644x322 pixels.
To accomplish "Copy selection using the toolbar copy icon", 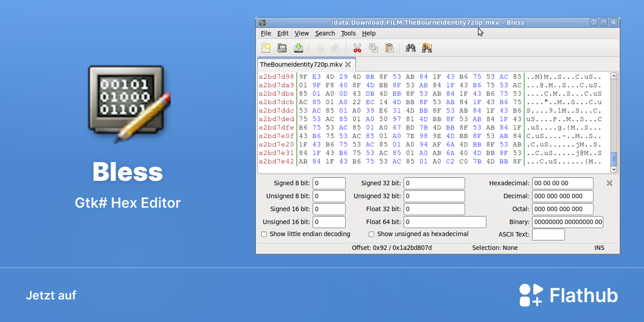I will pyautogui.click(x=374, y=48).
